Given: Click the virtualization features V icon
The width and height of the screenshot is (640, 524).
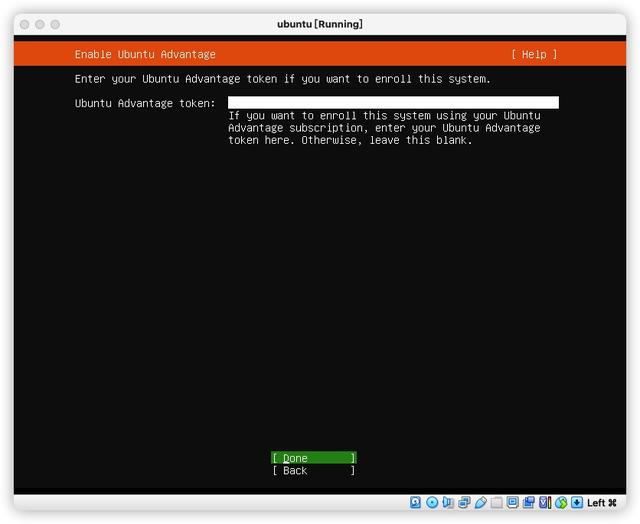Looking at the screenshot, I should click(545, 502).
